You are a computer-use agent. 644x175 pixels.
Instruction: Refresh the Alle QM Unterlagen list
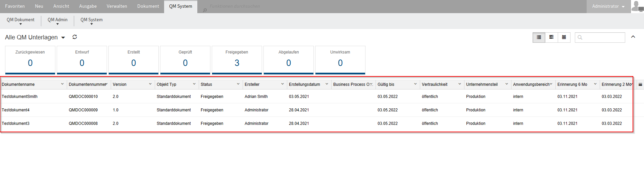(75, 37)
